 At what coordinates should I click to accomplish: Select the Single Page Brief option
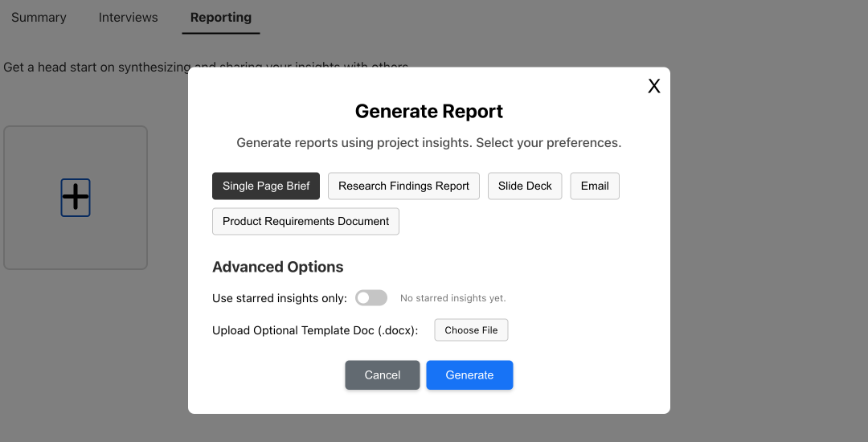click(266, 186)
